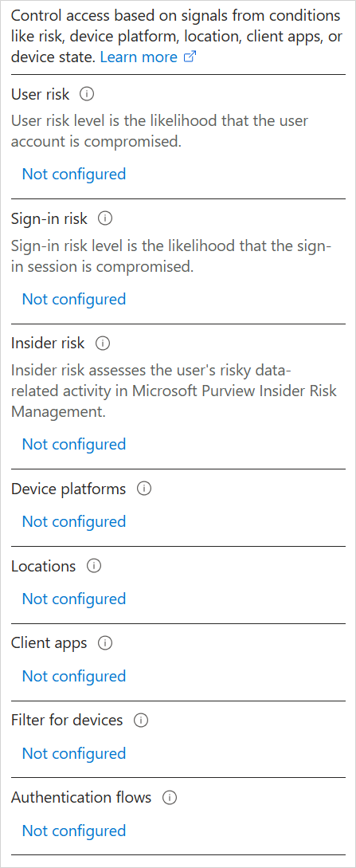Open the Learn more link

tap(139, 57)
